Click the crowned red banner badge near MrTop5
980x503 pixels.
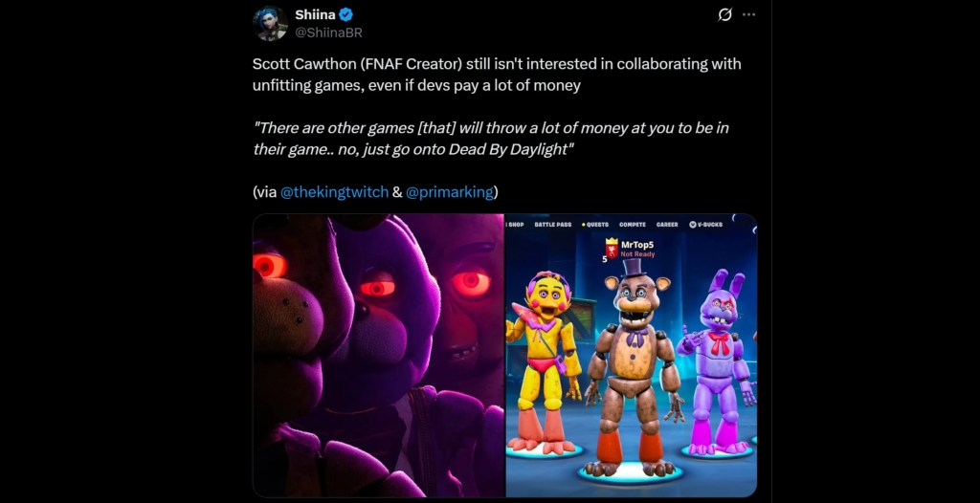tap(612, 248)
